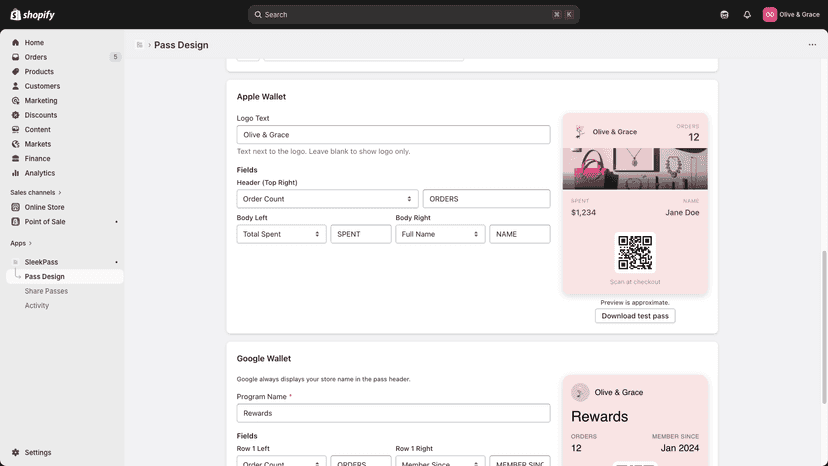
Task: Expand the Apps section
Action: coord(21,243)
